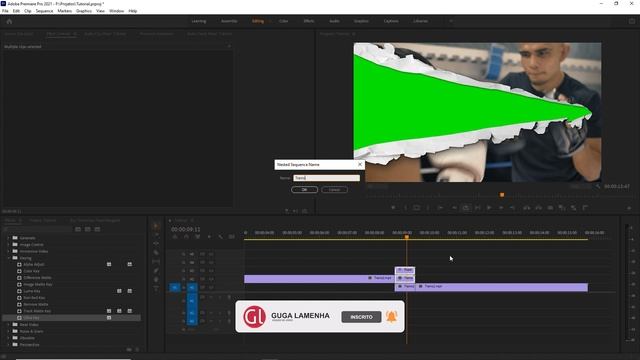Open the Program monitor button editor plus

tap(629, 208)
